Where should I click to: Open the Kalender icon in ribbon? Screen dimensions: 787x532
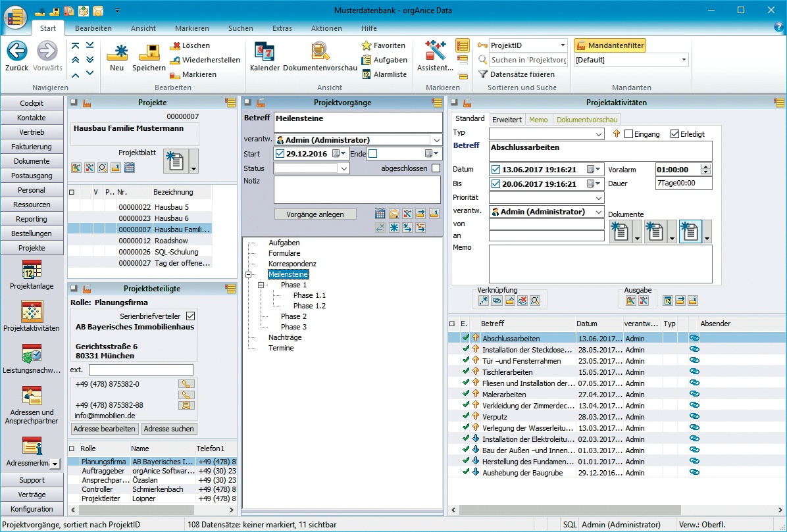coord(265,53)
